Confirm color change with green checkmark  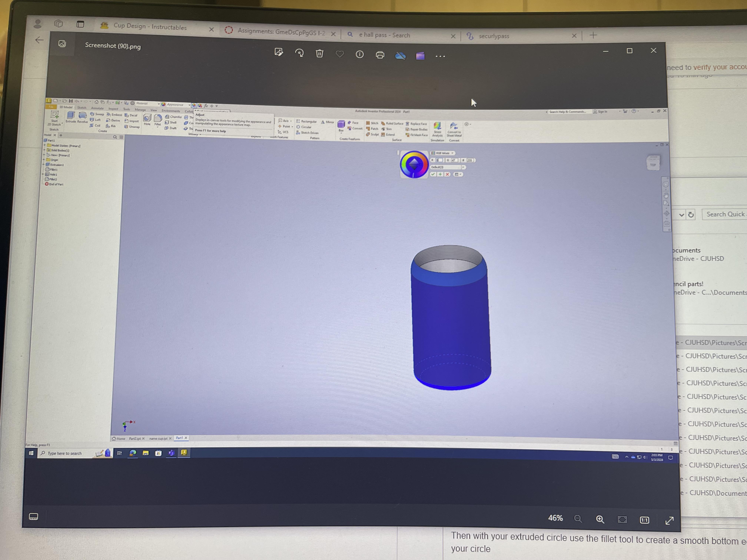pos(433,174)
